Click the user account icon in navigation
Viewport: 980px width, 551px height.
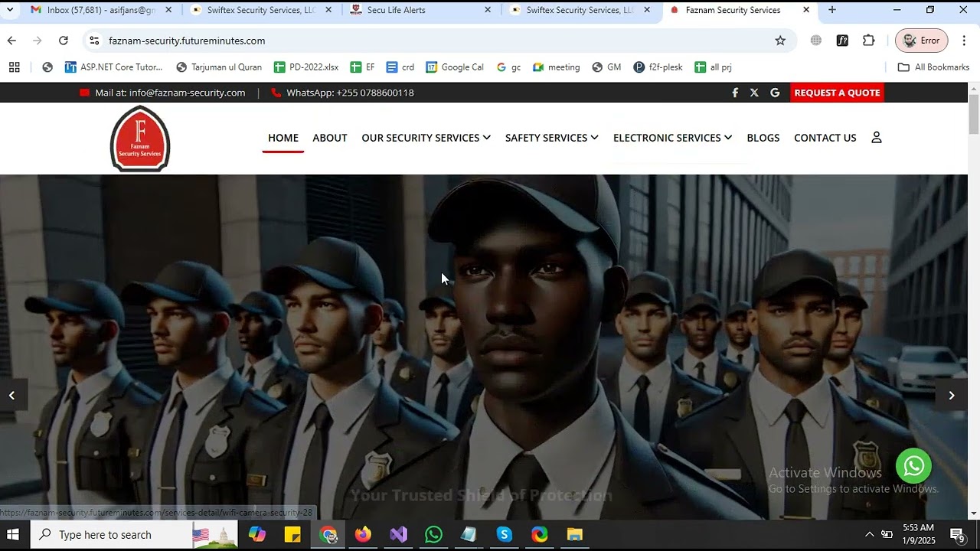coord(877,138)
